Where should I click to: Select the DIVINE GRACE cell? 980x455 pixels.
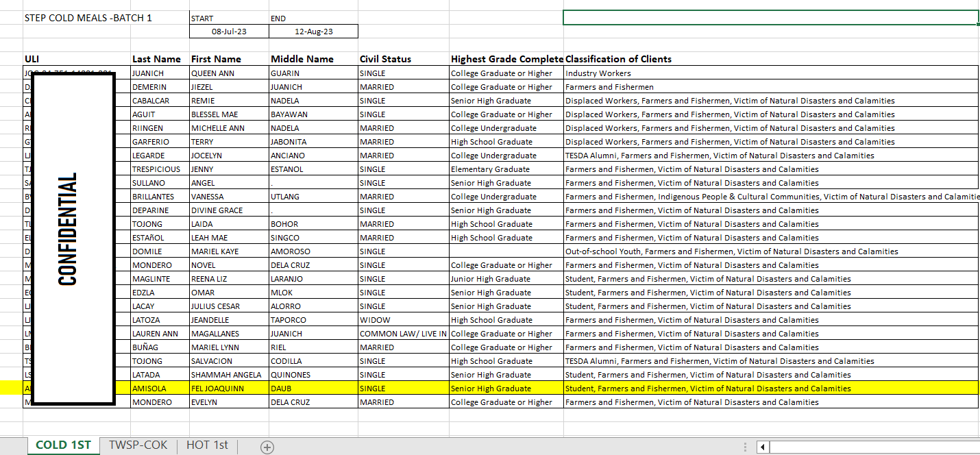(229, 210)
